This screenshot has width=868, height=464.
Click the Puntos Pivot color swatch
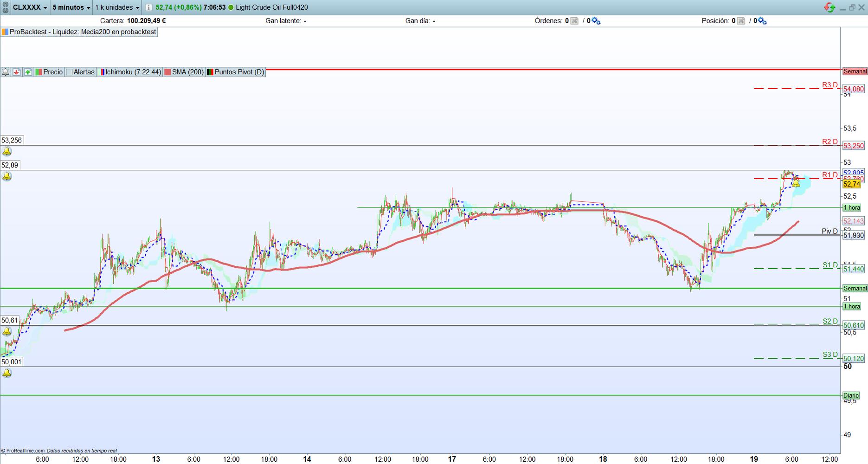210,72
